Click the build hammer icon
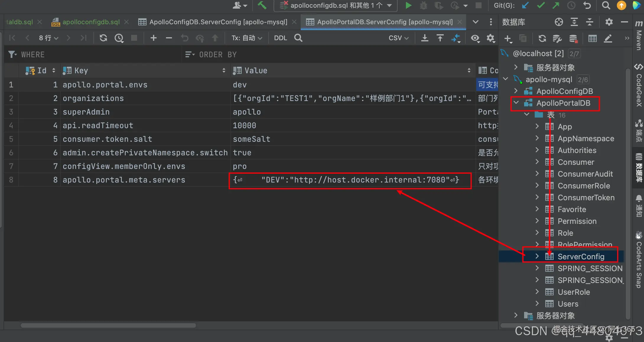This screenshot has width=644, height=342. (x=262, y=5)
